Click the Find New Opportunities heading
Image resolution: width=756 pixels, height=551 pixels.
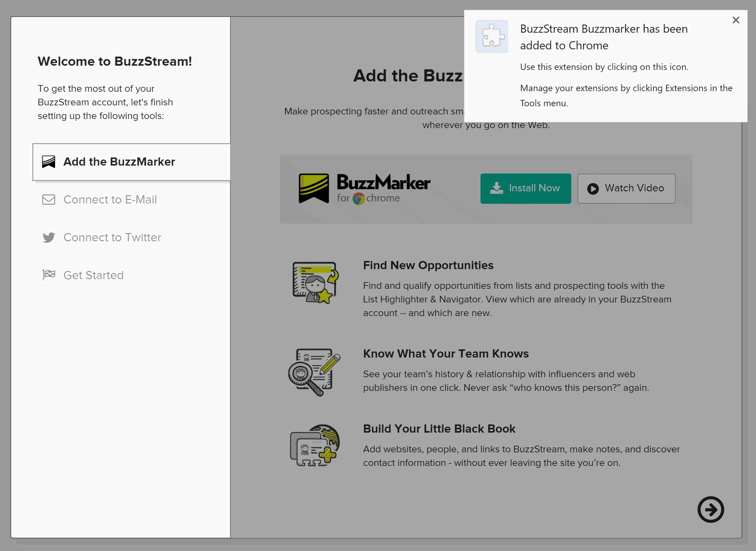pyautogui.click(x=428, y=265)
